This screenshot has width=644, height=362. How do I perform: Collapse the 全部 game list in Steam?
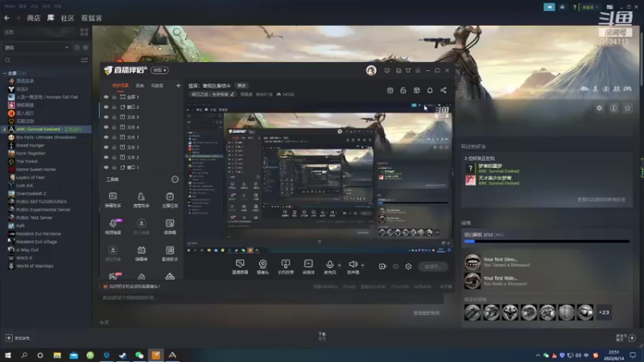tap(5, 73)
